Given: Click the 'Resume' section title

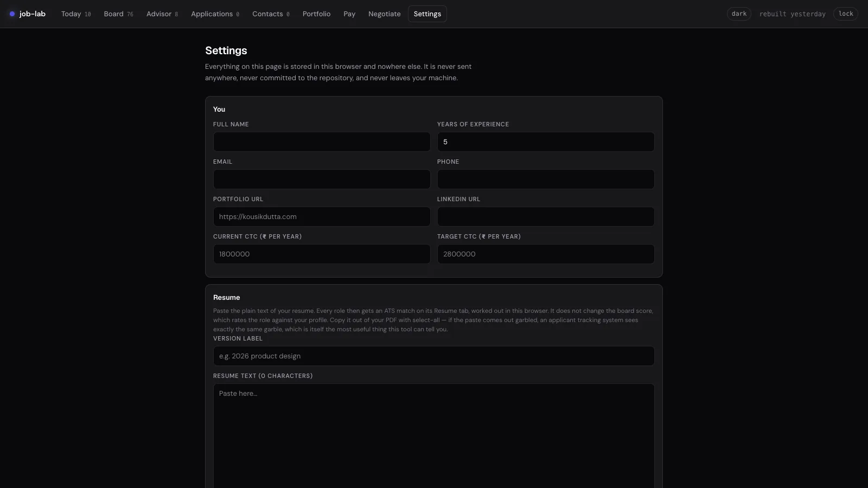Looking at the screenshot, I should pos(226,298).
